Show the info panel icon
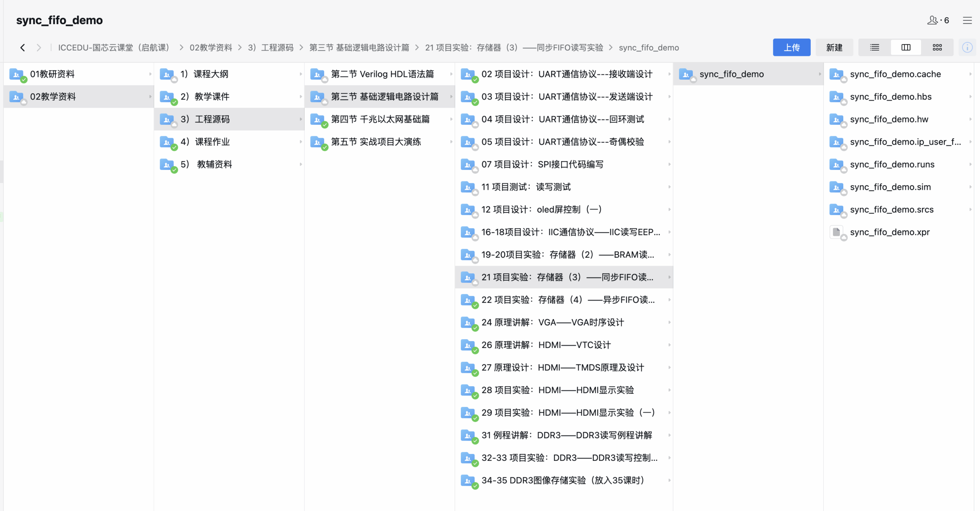 (967, 47)
